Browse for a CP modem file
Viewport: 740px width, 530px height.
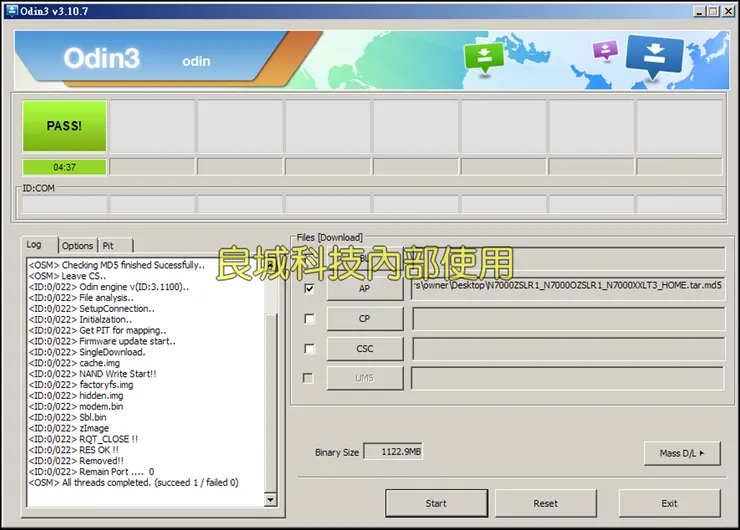pos(365,319)
